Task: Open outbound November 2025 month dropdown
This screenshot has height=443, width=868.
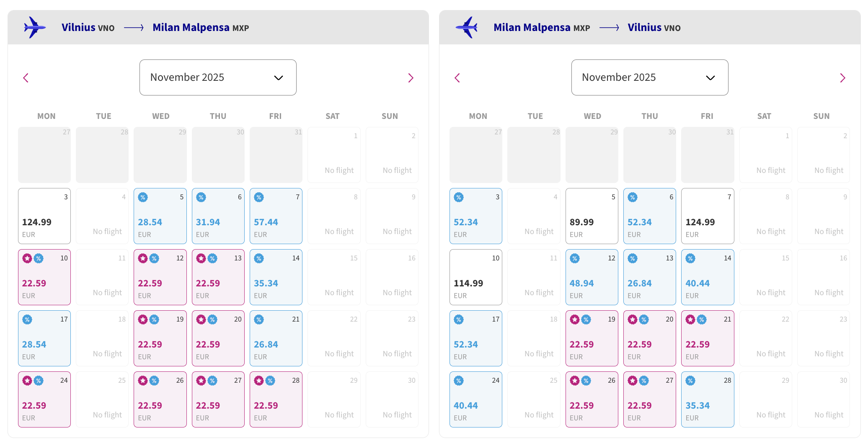Action: pos(218,77)
